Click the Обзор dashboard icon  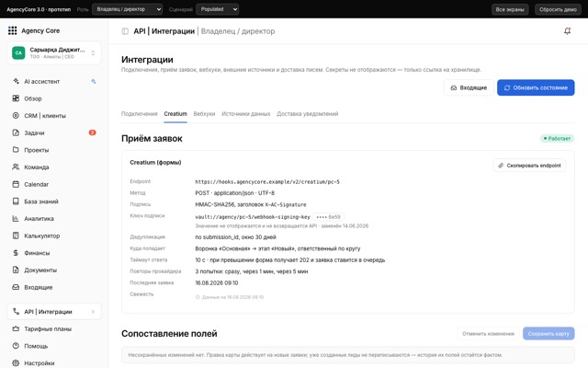click(x=16, y=98)
